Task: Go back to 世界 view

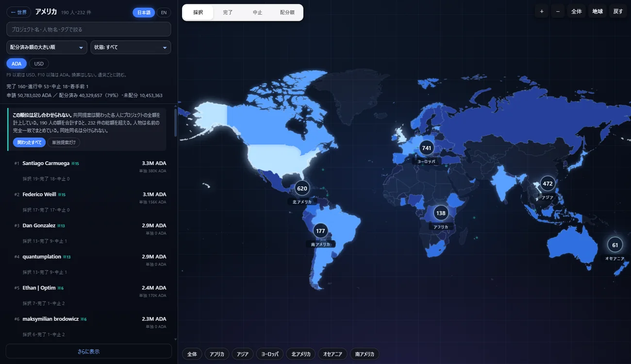Action: coord(19,12)
